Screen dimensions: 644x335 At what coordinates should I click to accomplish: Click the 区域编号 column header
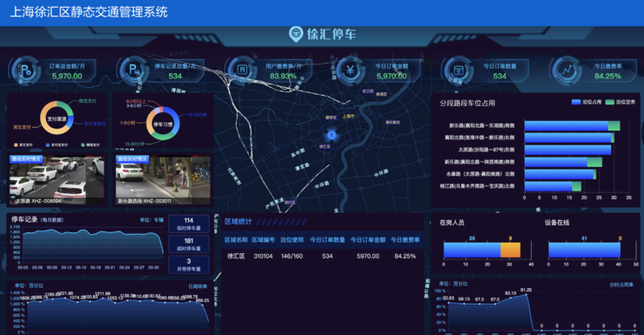(x=264, y=240)
